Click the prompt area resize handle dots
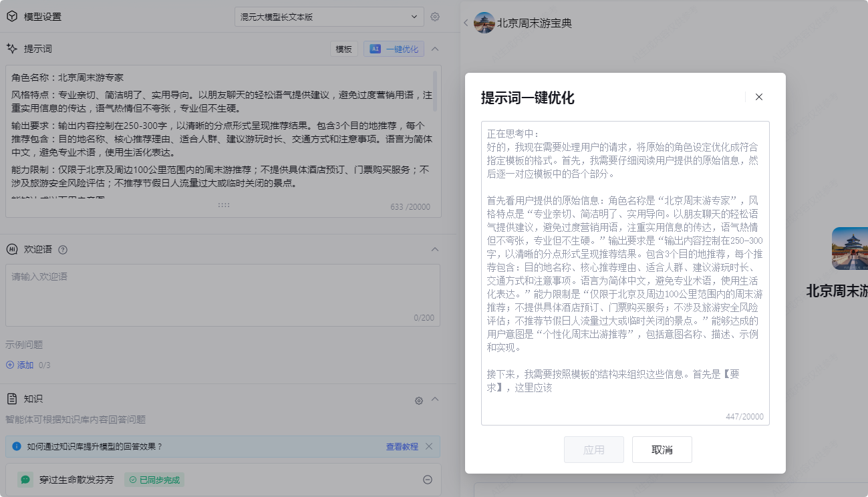 (224, 205)
